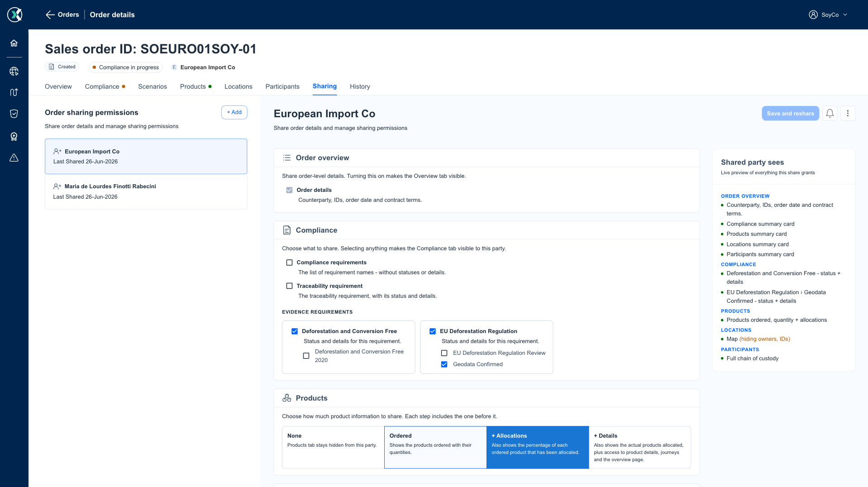
Task: Click the Created status badge label
Action: pos(67,67)
